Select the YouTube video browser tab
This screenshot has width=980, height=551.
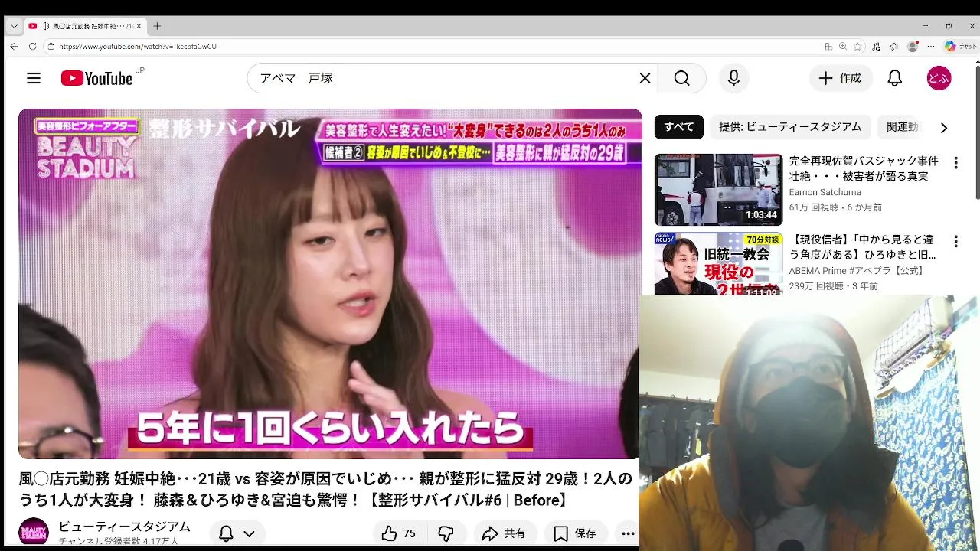click(x=84, y=26)
